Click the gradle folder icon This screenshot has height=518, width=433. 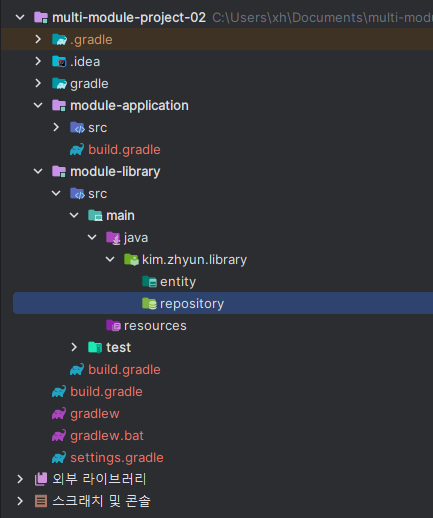tap(59, 83)
